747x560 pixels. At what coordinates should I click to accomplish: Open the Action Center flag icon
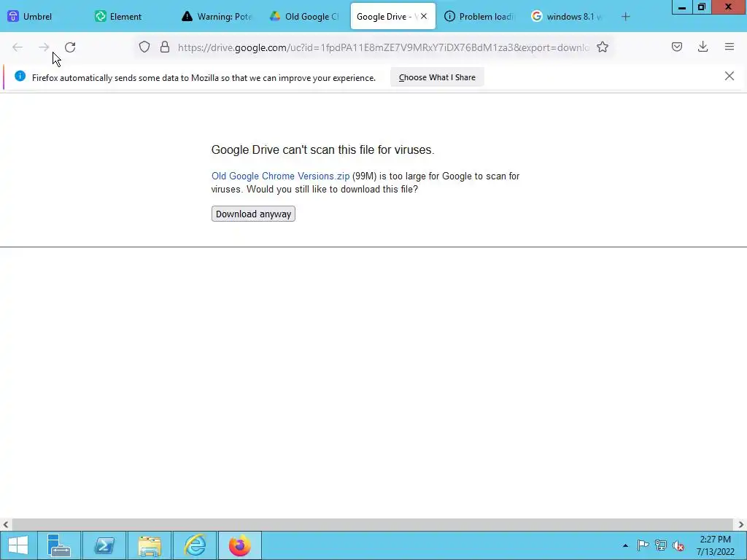point(643,545)
